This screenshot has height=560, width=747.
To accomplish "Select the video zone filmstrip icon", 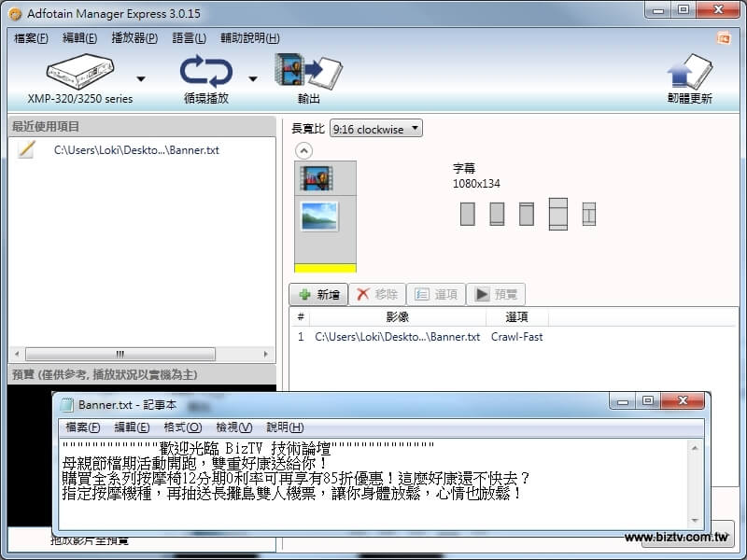I will pos(317,177).
